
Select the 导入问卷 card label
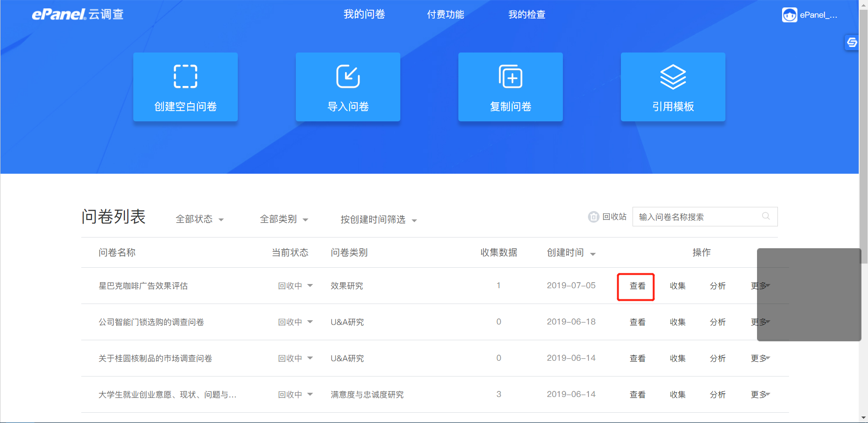[348, 106]
